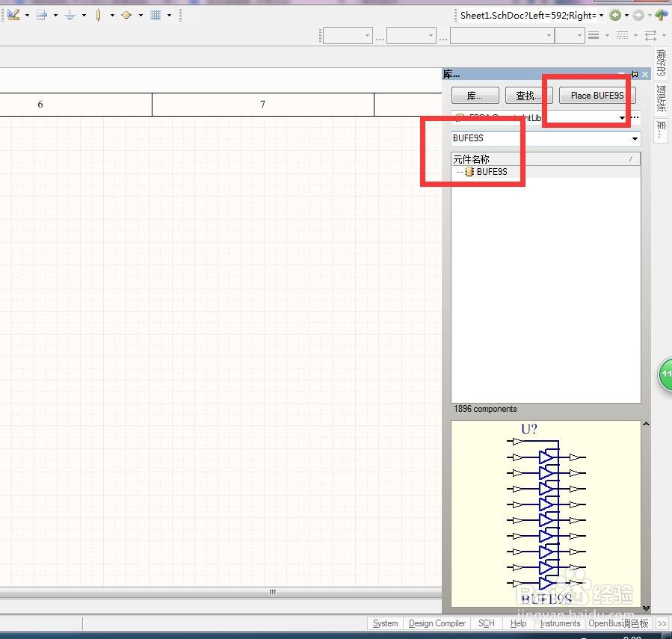Click the green 44 floating badge
The width and height of the screenshot is (672, 639).
pos(665,374)
